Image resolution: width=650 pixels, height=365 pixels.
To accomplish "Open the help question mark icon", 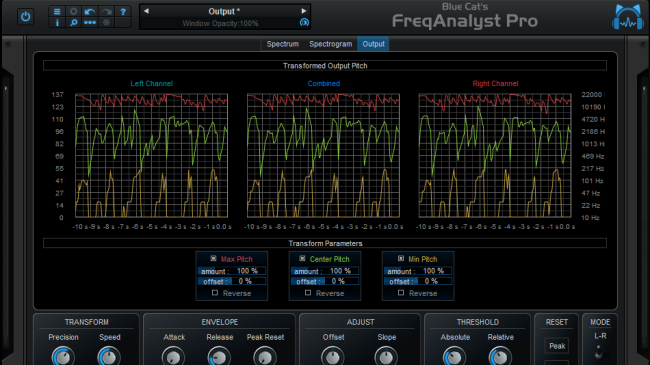I will pos(123,12).
